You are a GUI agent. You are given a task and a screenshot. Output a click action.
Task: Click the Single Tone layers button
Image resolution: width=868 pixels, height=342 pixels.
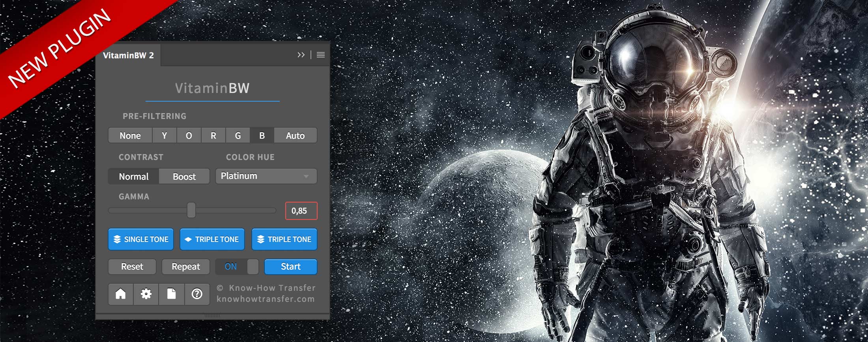click(x=141, y=239)
